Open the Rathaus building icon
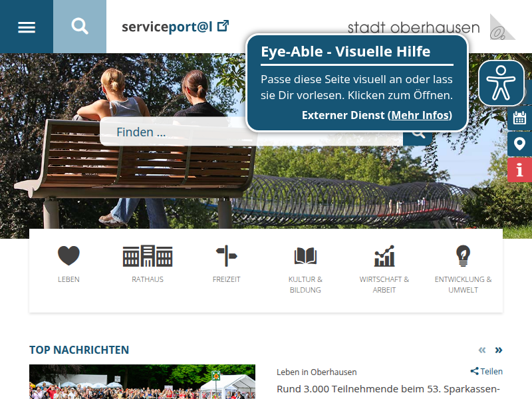Viewport: 532px width, 399px height. pos(148,256)
